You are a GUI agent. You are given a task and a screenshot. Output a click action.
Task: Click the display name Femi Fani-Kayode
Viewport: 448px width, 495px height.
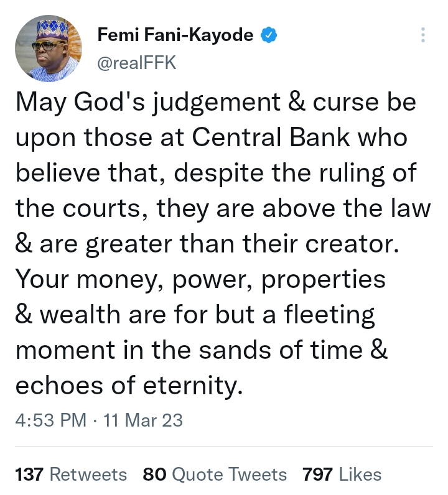coord(175,34)
